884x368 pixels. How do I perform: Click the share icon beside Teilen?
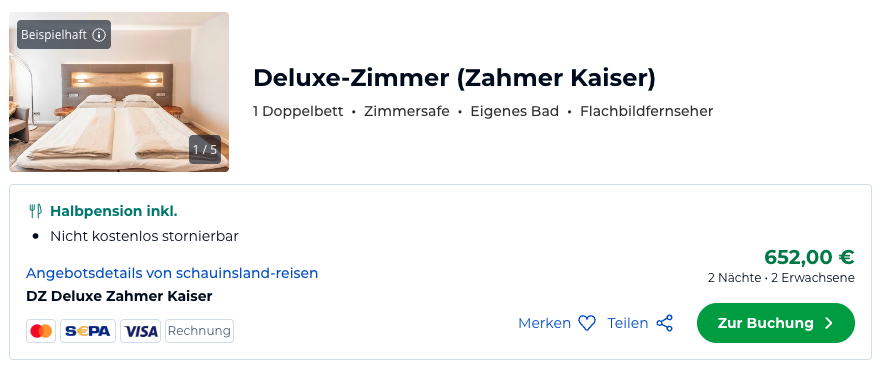pyautogui.click(x=665, y=323)
